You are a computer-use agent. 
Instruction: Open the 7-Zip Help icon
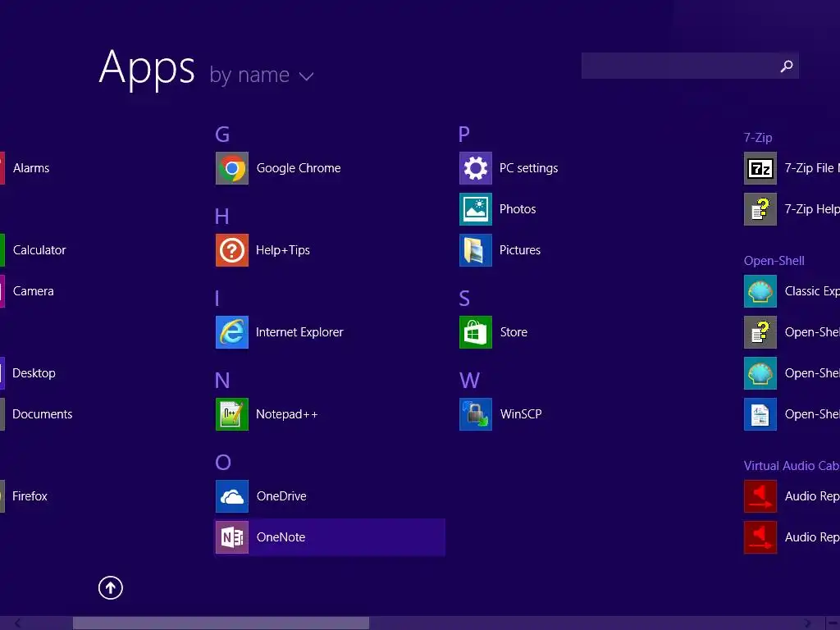pyautogui.click(x=760, y=209)
